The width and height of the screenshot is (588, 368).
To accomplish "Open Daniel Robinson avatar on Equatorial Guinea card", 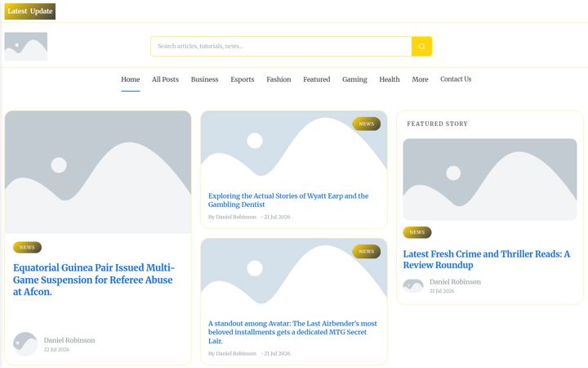I will tap(25, 344).
